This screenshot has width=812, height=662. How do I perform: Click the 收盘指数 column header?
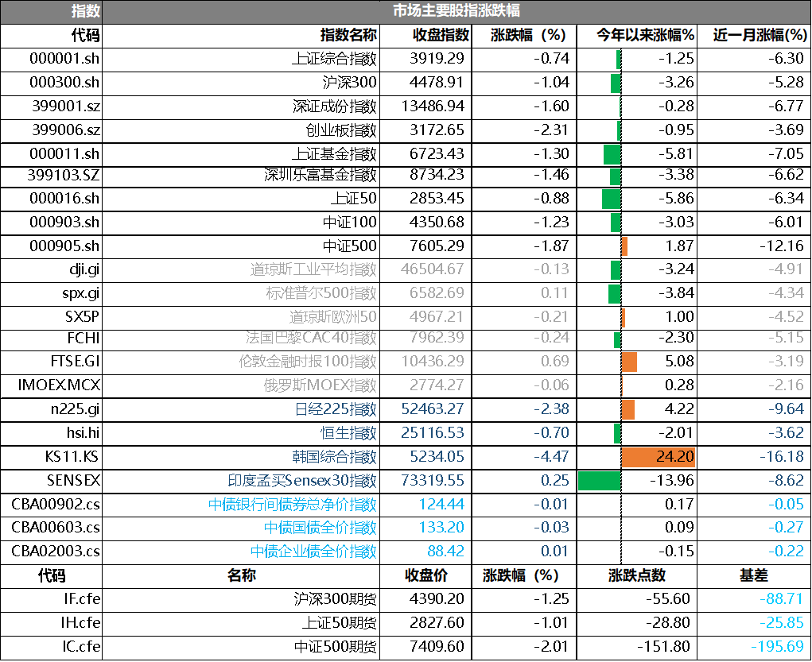441,36
